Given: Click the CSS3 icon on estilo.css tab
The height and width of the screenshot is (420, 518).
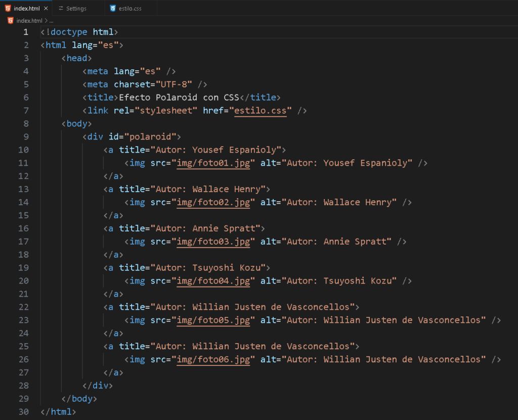Looking at the screenshot, I should pyautogui.click(x=113, y=9).
